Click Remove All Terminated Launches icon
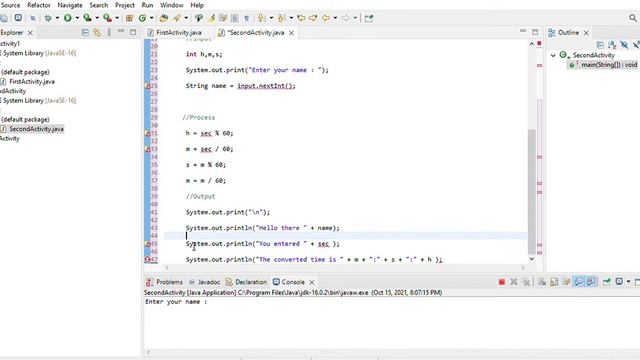 [527, 282]
